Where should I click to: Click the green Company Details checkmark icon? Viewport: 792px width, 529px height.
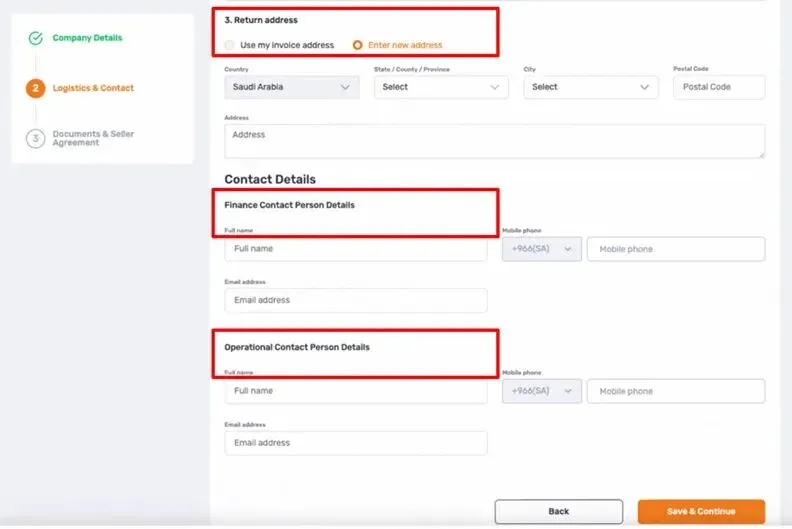(36, 39)
